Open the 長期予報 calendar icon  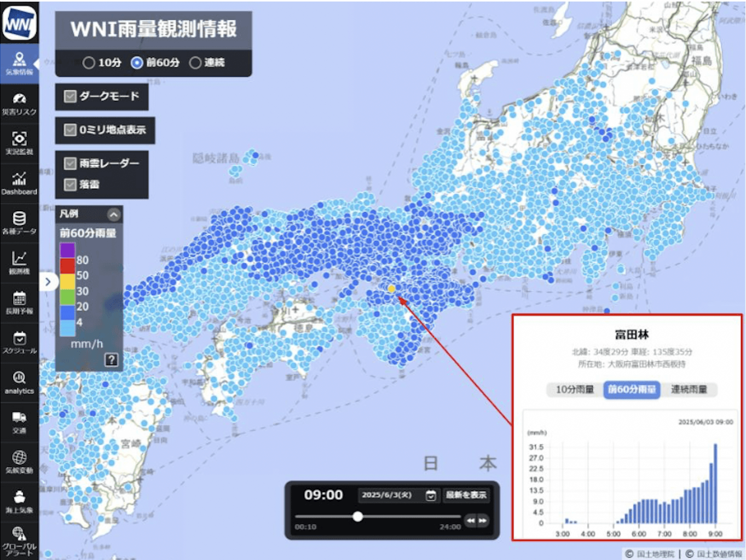point(19,302)
